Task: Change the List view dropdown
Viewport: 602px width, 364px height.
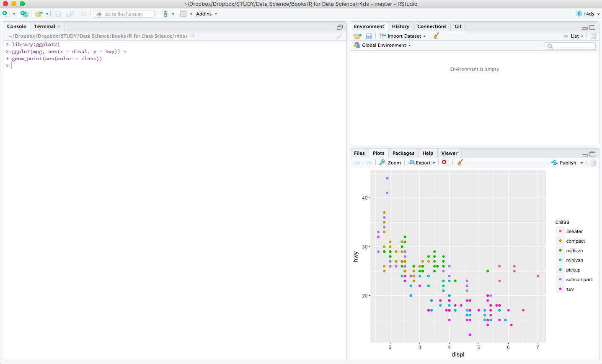Action: coord(574,36)
